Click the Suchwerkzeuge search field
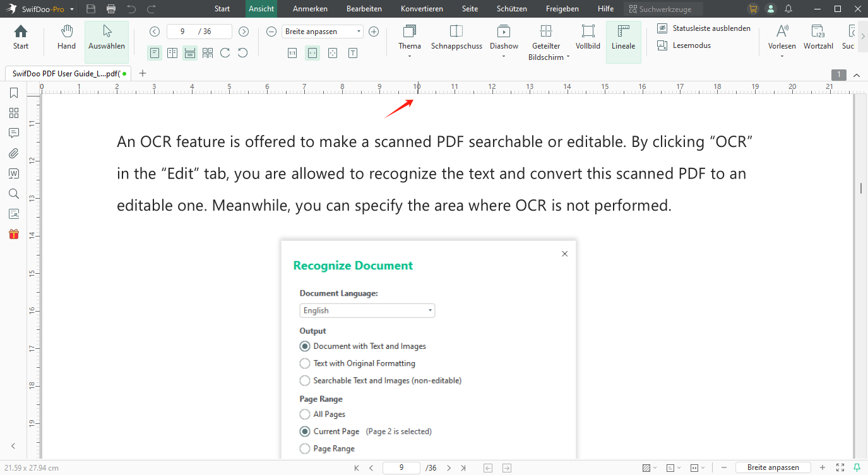The image size is (868, 475). [663, 9]
